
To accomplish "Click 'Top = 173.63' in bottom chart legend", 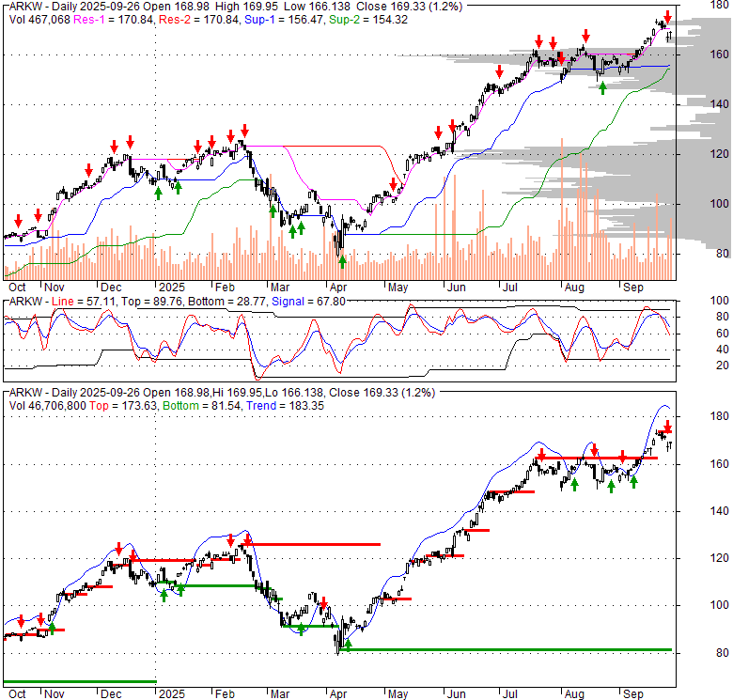I will click(x=123, y=406).
